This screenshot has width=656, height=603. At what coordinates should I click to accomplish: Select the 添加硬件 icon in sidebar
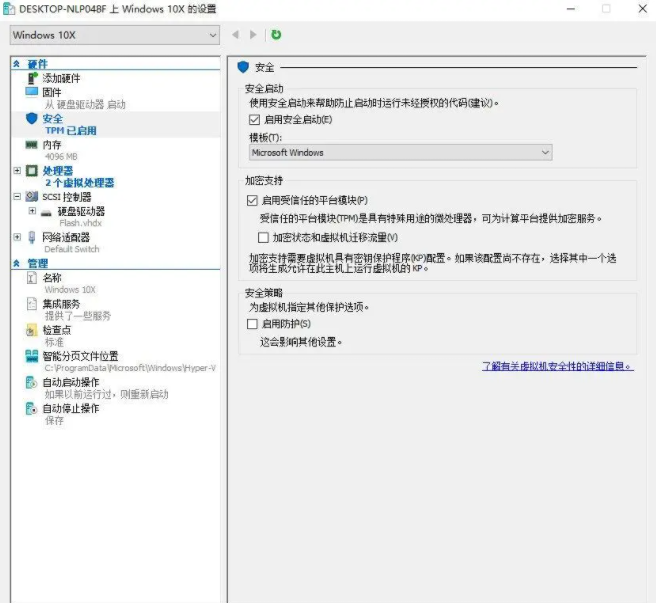(x=32, y=78)
